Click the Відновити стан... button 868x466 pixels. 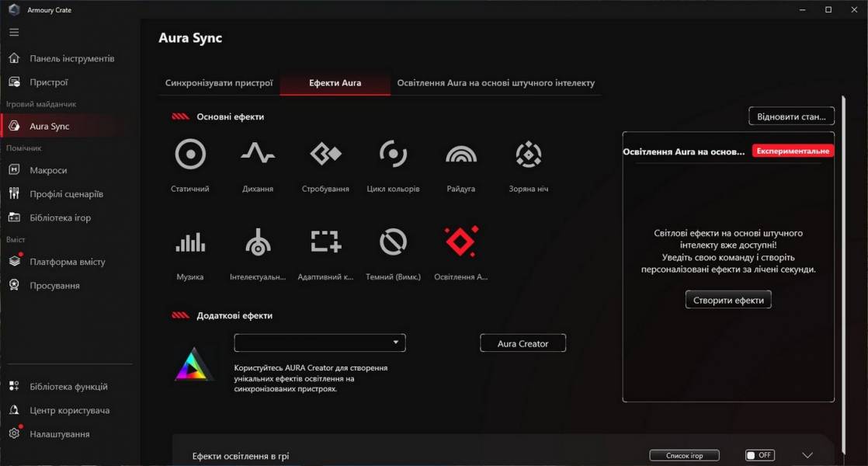coord(792,116)
